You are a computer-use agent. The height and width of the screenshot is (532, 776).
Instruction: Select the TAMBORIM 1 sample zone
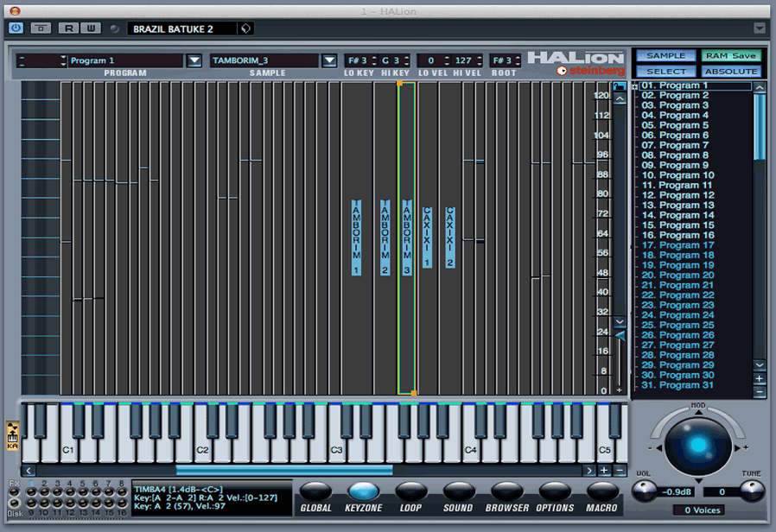[356, 237]
